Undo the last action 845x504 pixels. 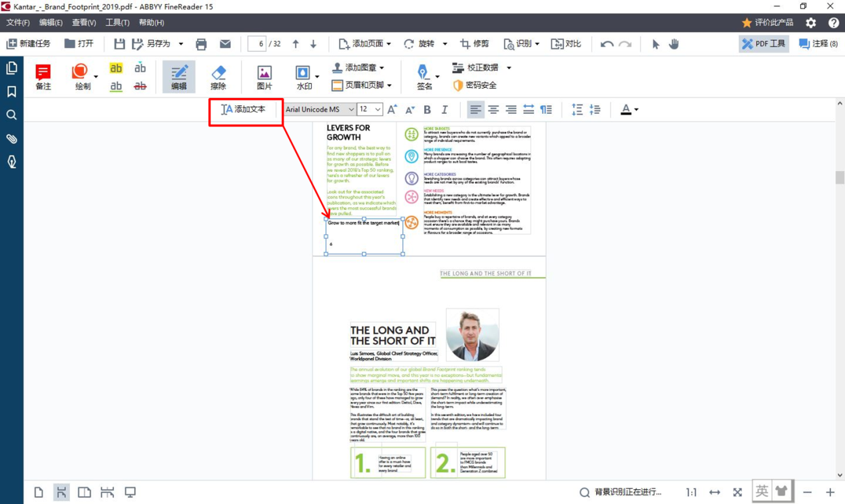pyautogui.click(x=607, y=44)
